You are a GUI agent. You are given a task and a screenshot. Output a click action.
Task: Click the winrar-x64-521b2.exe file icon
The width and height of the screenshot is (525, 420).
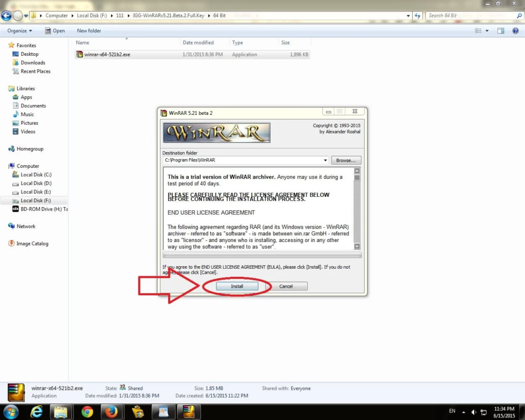click(x=79, y=54)
